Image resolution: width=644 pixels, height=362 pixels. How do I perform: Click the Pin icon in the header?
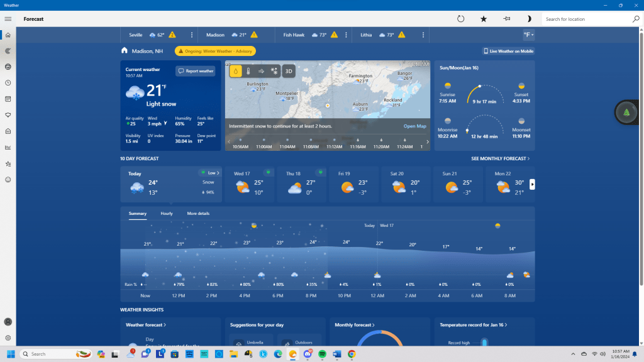[506, 19]
